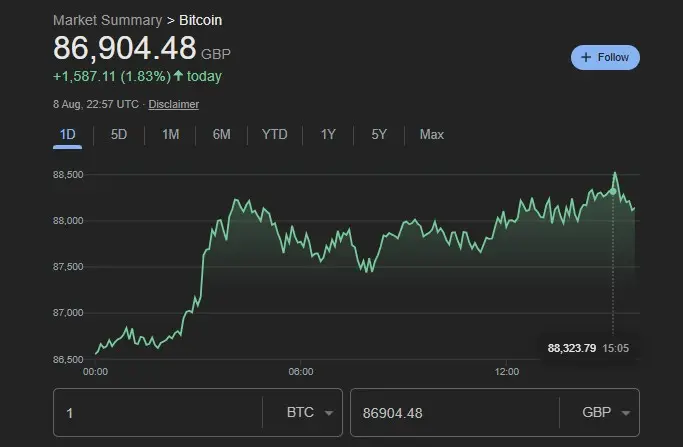View the 1Y price chart
Viewport: 683px width, 447px height.
pos(328,134)
